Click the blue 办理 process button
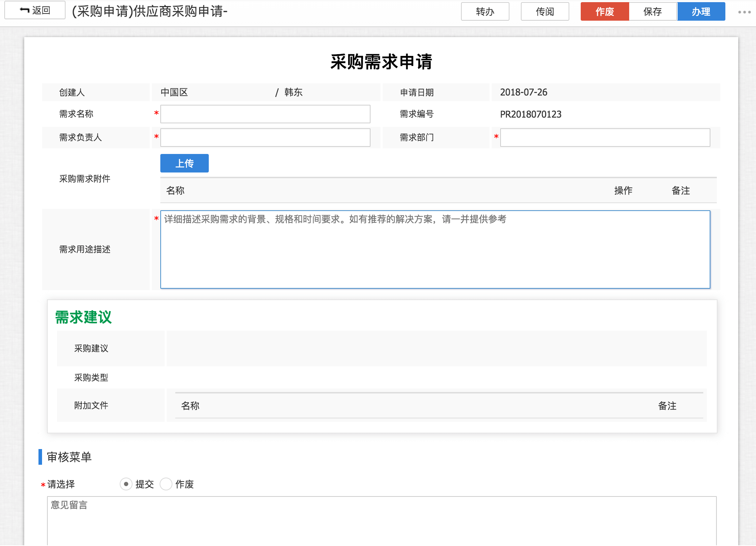The height and width of the screenshot is (546, 756). (701, 11)
